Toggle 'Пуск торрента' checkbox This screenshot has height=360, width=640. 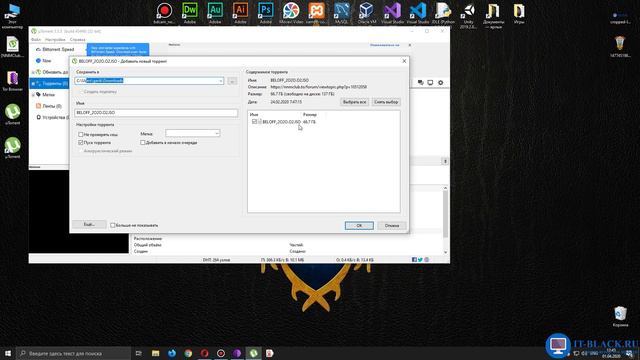click(x=80, y=142)
